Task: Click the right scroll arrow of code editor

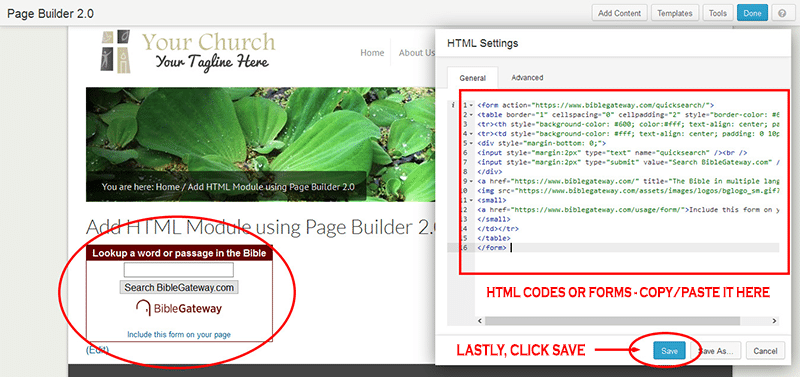Action: 774,321
